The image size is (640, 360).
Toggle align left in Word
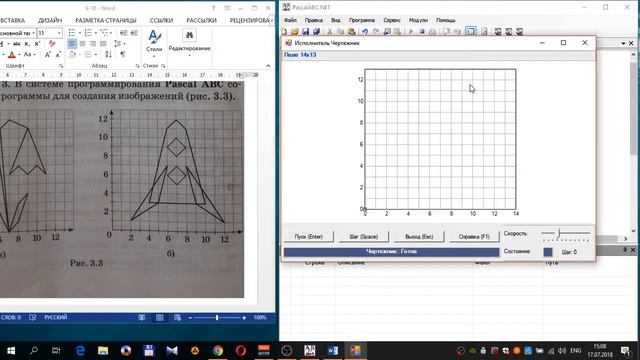72,44
